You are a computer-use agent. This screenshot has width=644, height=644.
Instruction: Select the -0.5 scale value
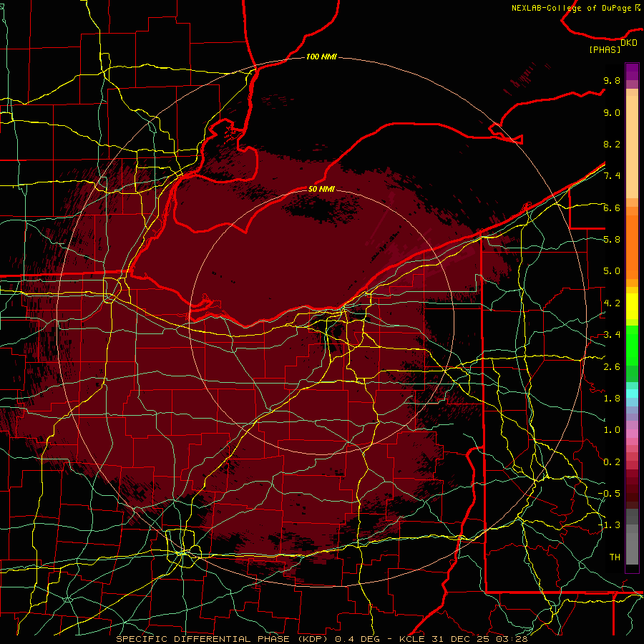(x=609, y=494)
